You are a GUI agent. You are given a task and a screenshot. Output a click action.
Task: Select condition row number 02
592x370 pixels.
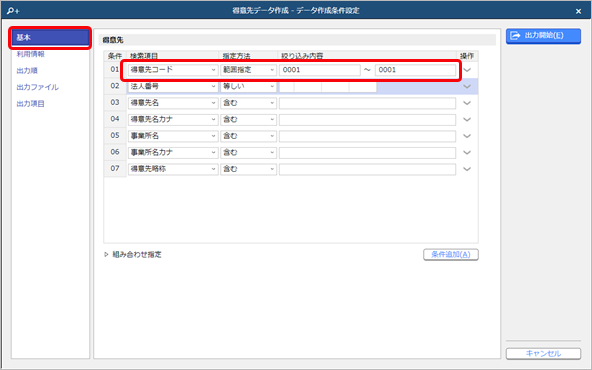pos(115,86)
